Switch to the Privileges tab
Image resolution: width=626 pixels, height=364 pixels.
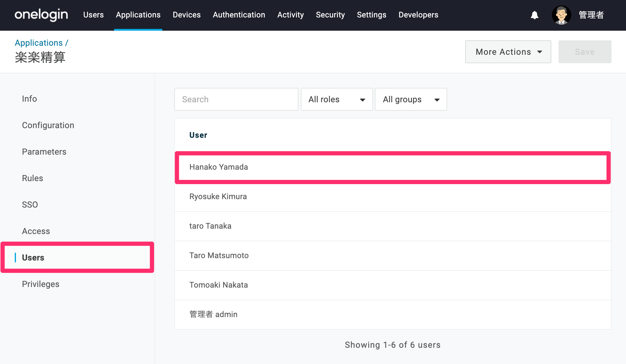coord(41,284)
